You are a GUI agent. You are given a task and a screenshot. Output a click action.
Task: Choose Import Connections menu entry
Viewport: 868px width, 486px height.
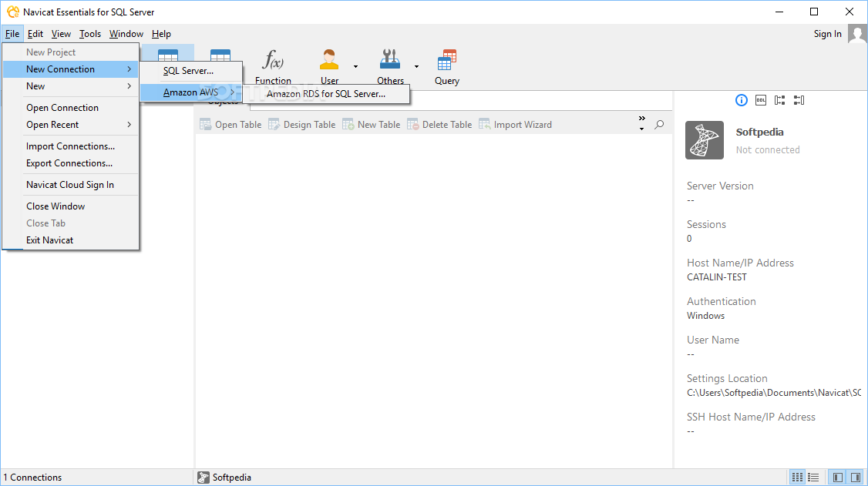tap(70, 146)
